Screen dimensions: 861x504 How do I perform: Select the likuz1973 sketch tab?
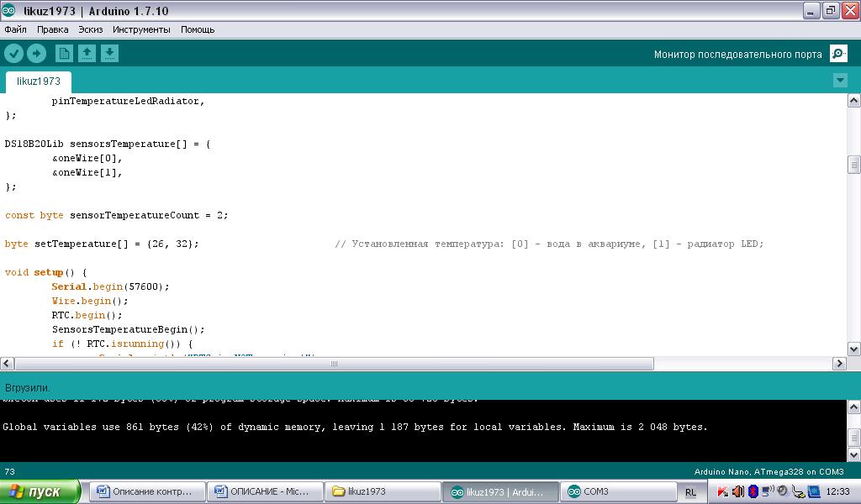pos(39,81)
